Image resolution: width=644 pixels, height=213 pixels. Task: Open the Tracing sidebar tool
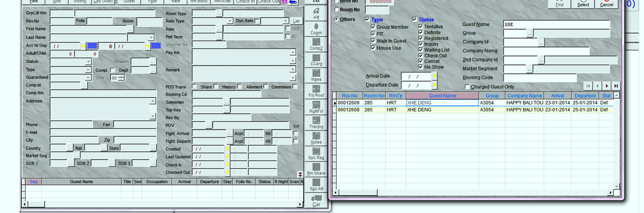316,122
